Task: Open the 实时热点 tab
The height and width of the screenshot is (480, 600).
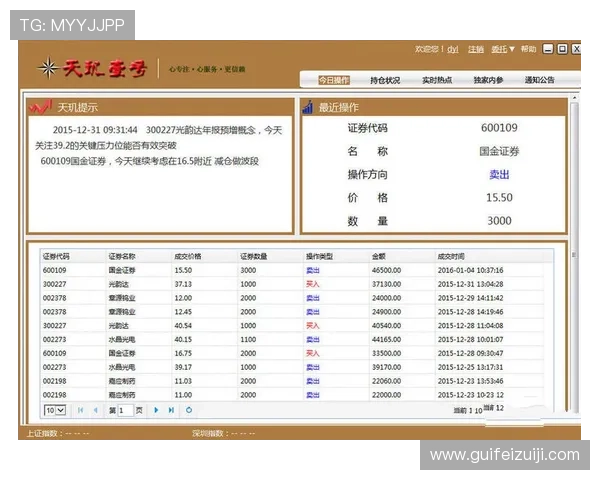Action: click(437, 80)
